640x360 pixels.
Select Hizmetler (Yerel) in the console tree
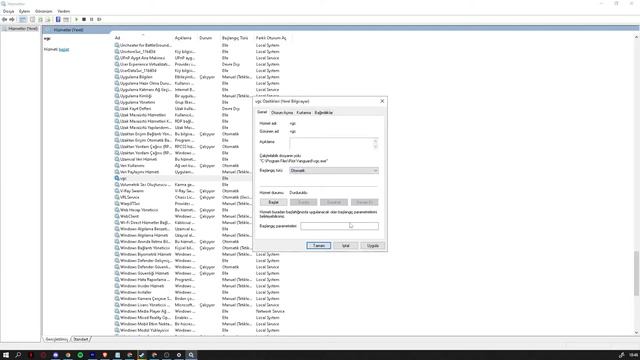[20, 29]
